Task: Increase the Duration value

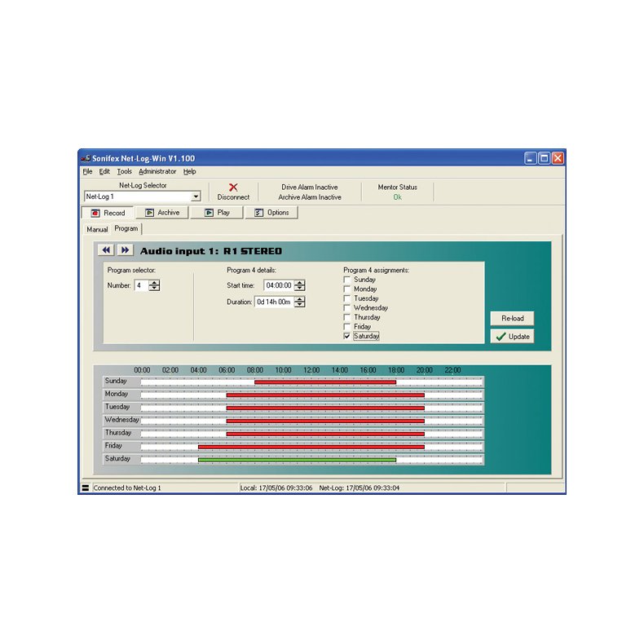Action: pyautogui.click(x=300, y=298)
